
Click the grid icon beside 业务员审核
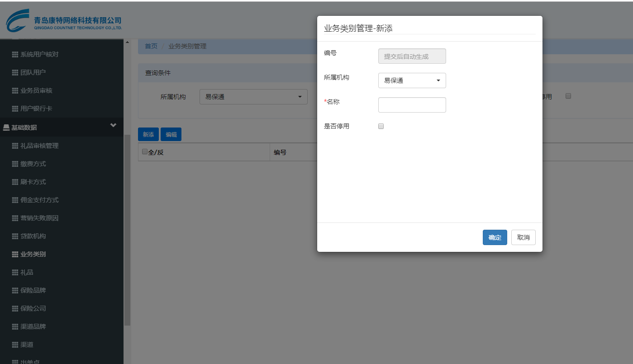tap(15, 90)
